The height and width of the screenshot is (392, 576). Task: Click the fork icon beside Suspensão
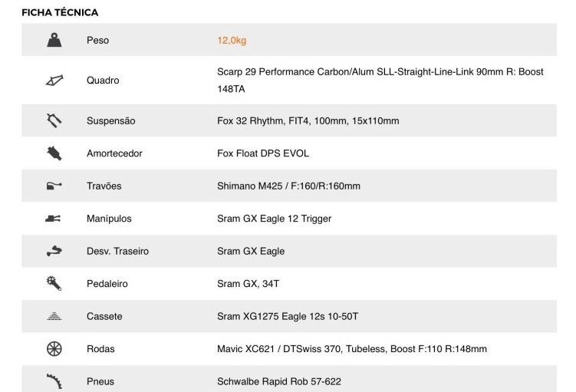pyautogui.click(x=54, y=120)
